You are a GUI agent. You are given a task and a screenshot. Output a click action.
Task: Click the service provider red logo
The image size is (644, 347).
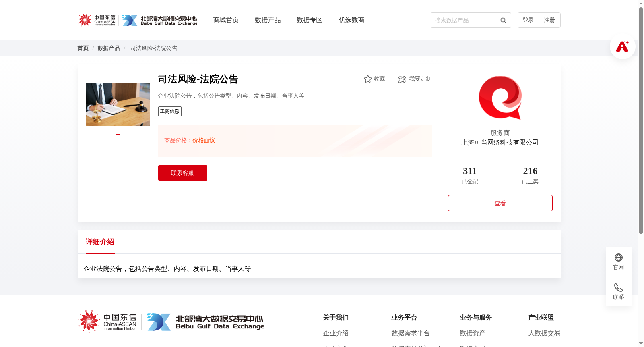(500, 98)
